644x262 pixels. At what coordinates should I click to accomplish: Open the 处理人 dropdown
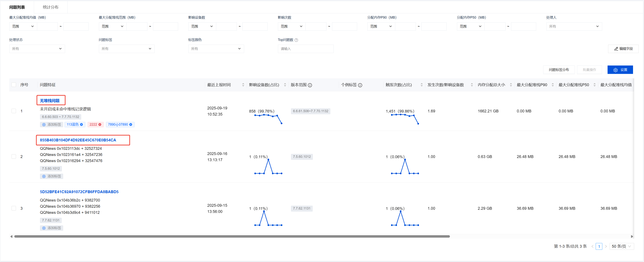tap(574, 26)
